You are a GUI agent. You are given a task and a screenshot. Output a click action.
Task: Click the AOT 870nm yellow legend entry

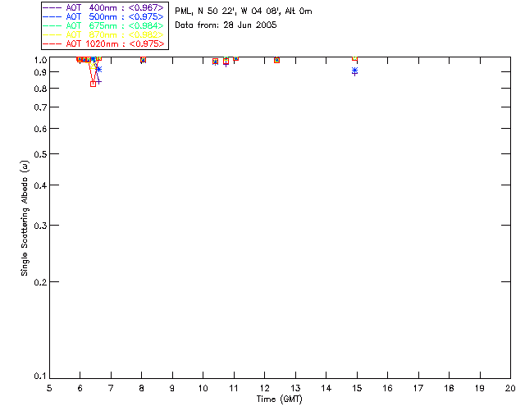point(103,34)
